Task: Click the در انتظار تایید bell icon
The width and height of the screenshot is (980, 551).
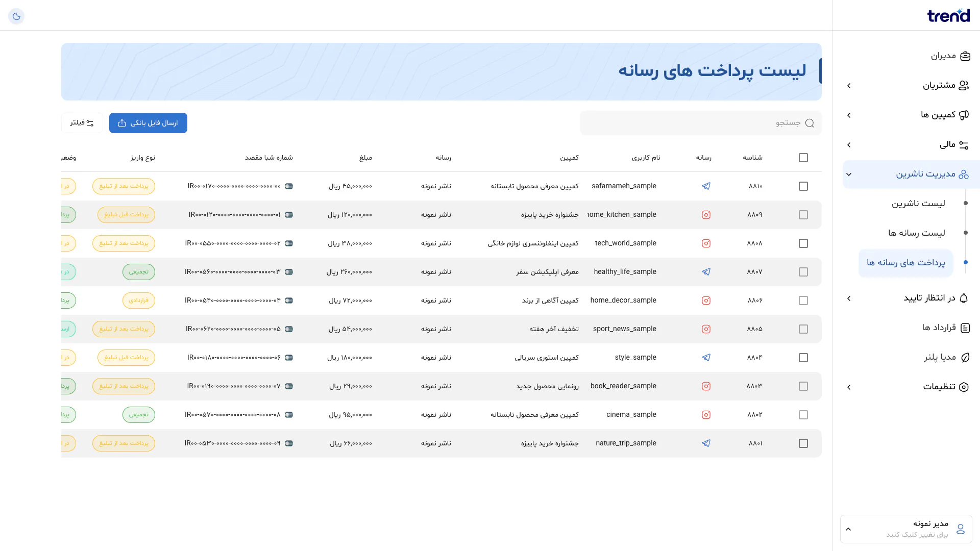Action: point(964,298)
